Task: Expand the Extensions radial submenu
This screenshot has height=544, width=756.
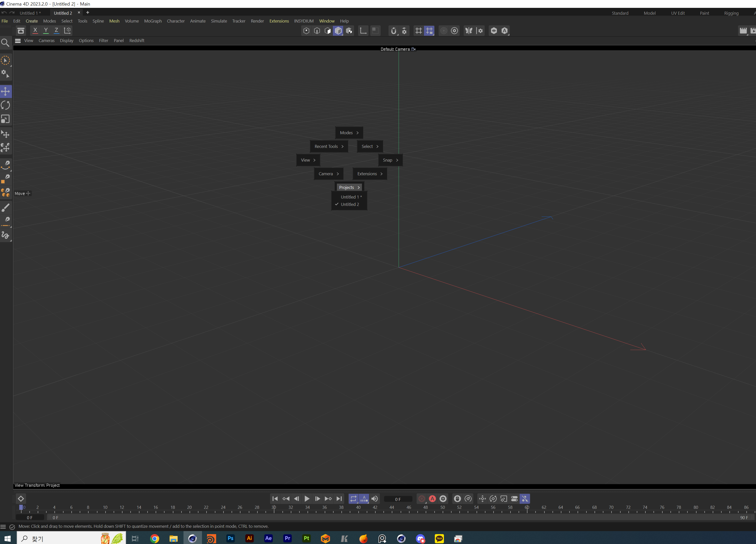Action: pos(370,174)
